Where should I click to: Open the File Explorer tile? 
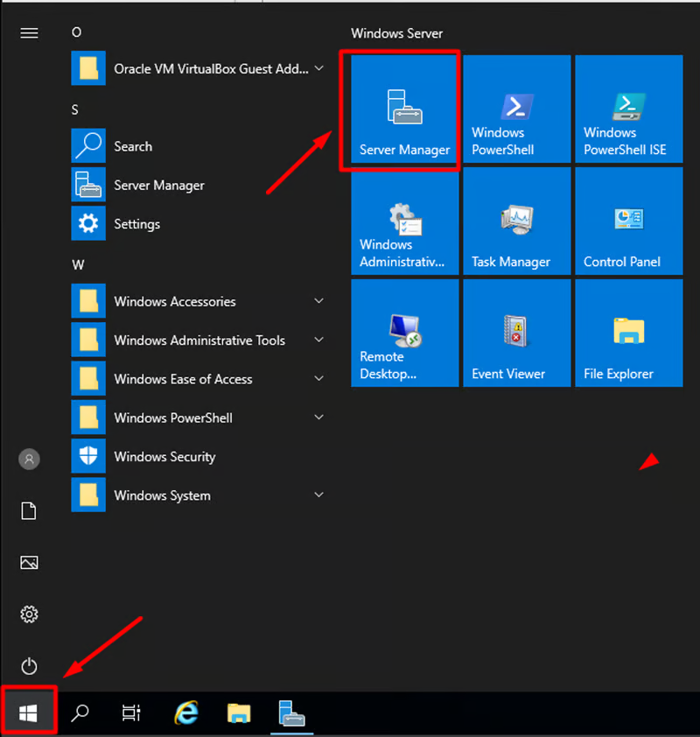coord(628,334)
